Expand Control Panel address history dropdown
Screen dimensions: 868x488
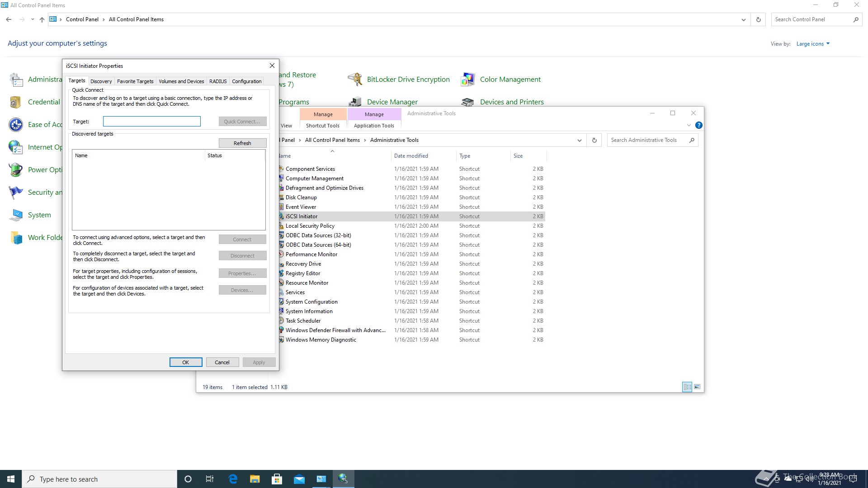click(x=743, y=19)
